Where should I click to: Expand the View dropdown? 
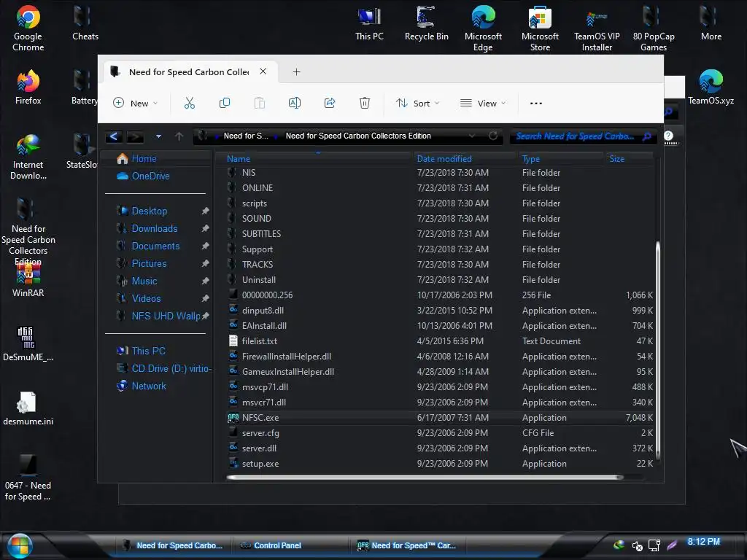click(483, 103)
